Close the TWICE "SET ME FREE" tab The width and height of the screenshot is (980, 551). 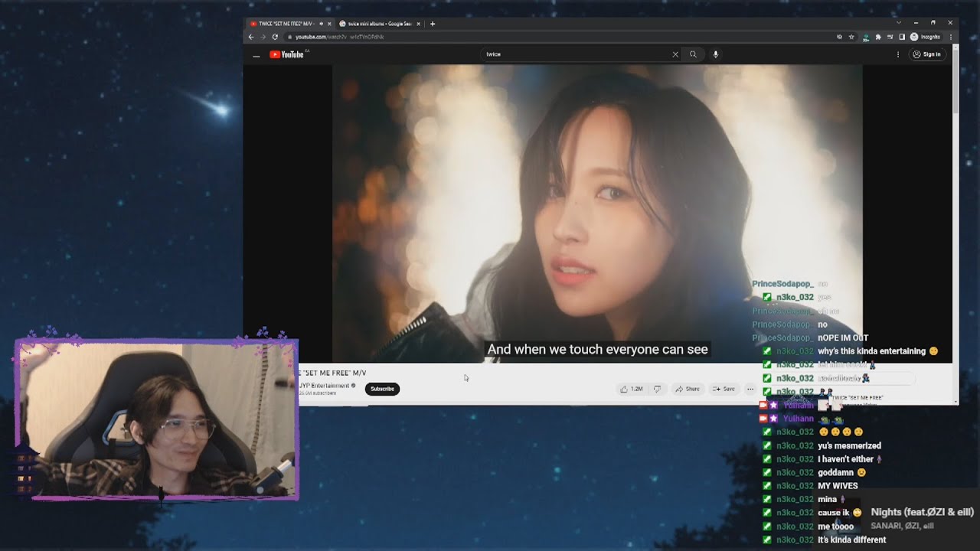[x=329, y=24]
